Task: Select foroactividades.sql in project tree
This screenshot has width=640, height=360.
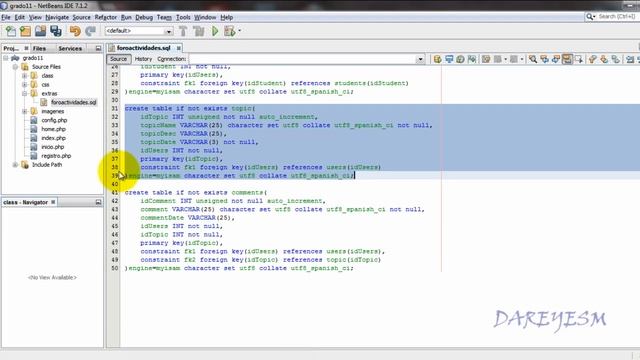Action: click(x=73, y=102)
